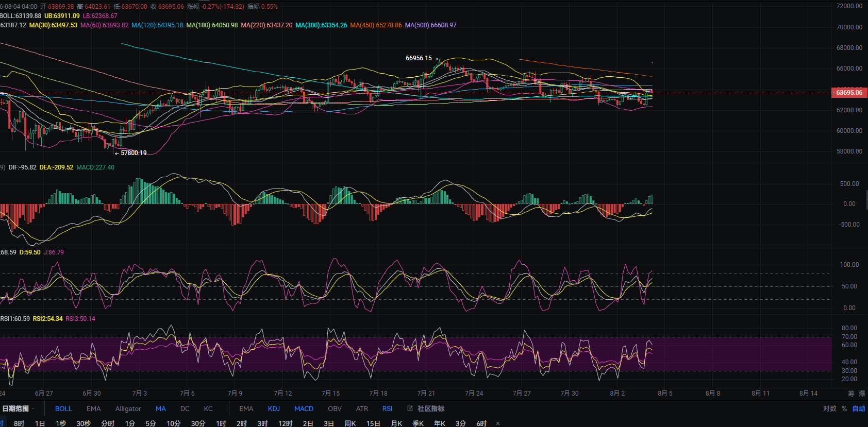Viewport: 868px width, 427px height.
Task: Choose the 30分 interval
Action: coord(198,423)
